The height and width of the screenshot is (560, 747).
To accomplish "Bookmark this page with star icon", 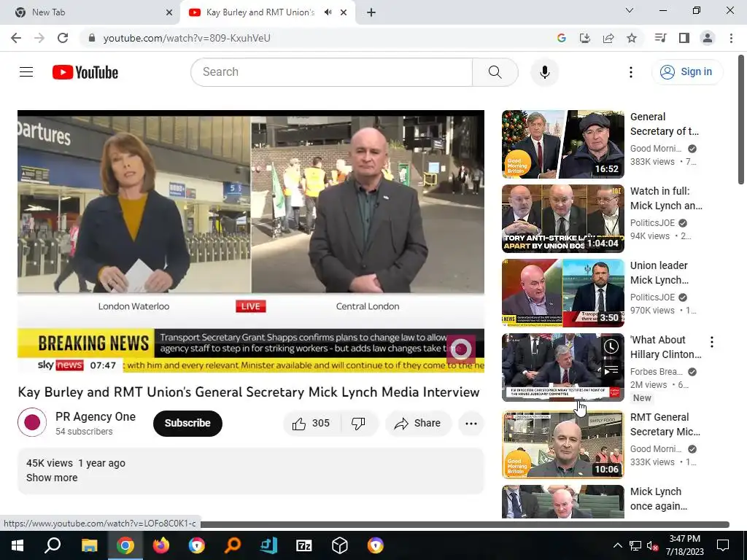I will pyautogui.click(x=632, y=38).
